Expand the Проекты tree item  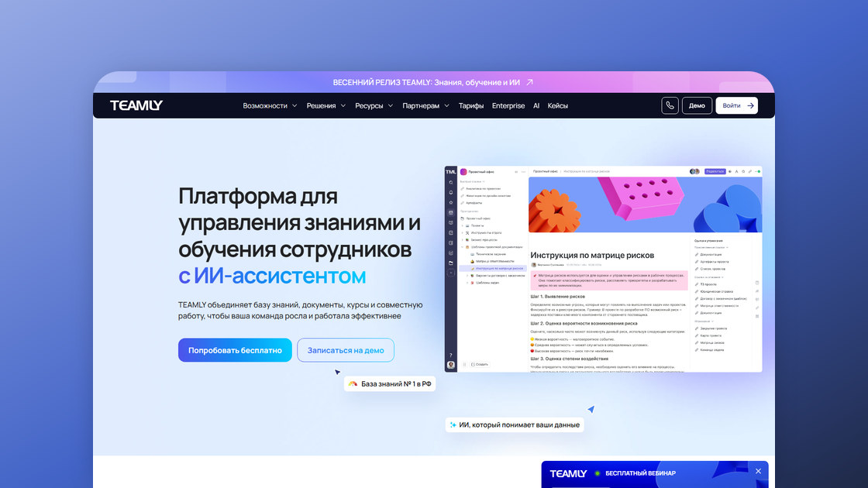pos(463,225)
